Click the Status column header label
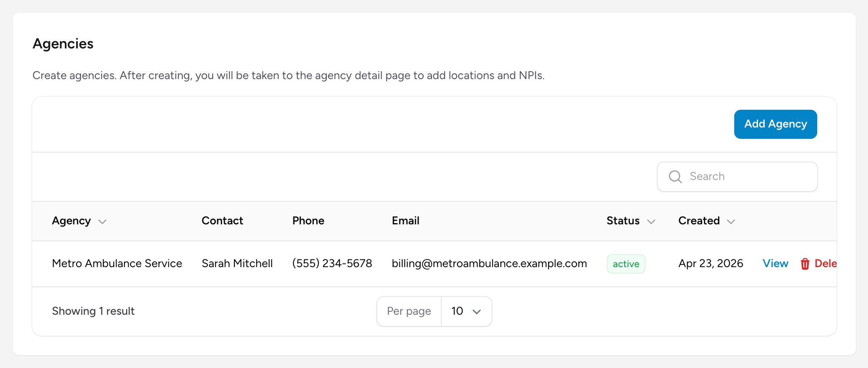Viewport: 868px width, 368px height. click(x=623, y=221)
